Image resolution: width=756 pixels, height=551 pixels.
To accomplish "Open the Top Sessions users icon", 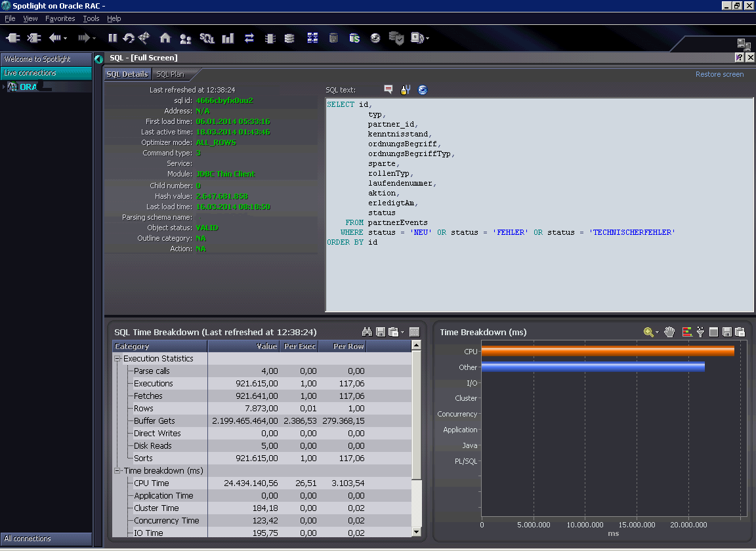I will click(185, 39).
